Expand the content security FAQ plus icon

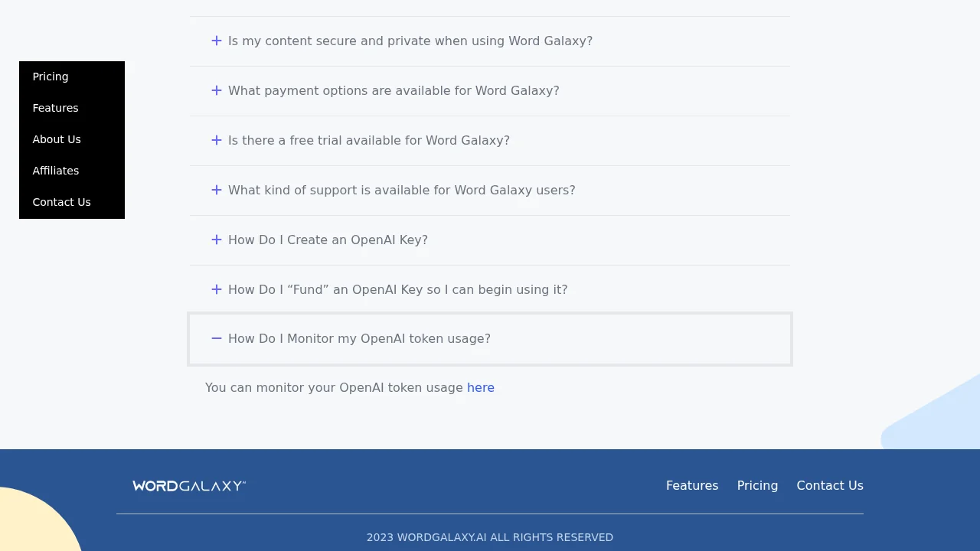tap(217, 41)
